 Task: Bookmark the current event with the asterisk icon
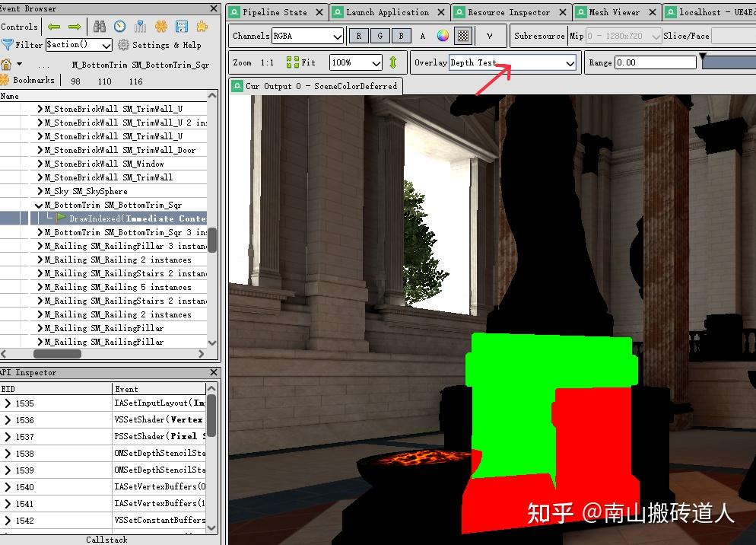pos(161,26)
